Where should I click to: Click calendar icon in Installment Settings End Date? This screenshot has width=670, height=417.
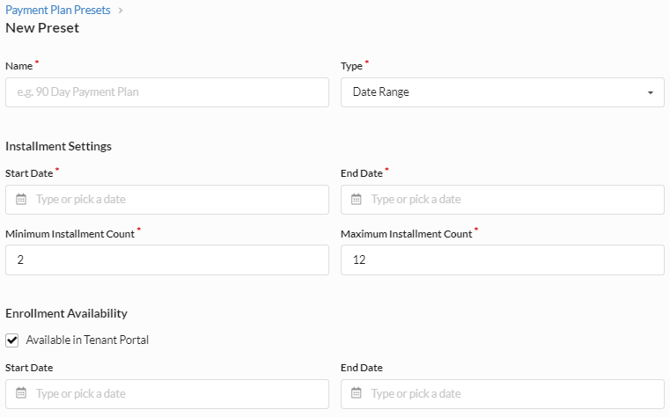357,199
